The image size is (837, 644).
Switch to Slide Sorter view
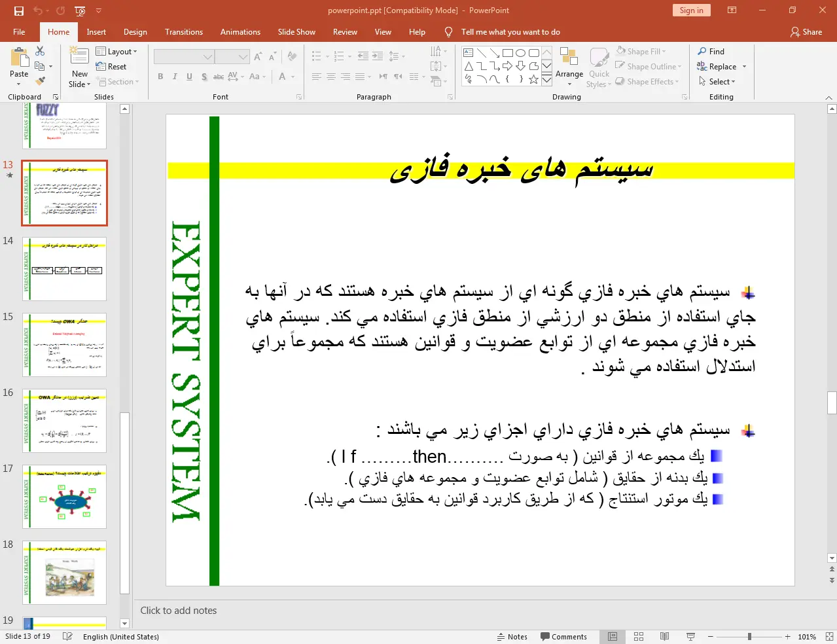coord(639,637)
